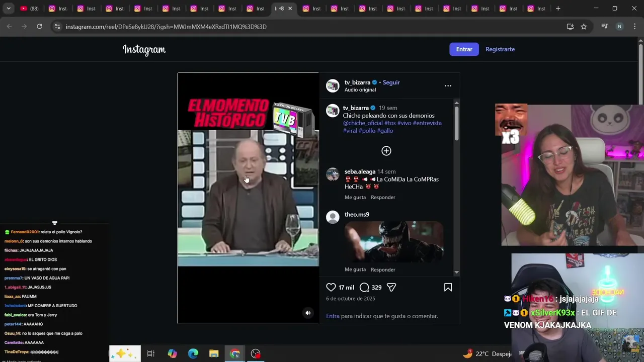Screen dimensions: 644x362
Task: Open the 6 de octubre de 2025 date
Action: (x=351, y=299)
